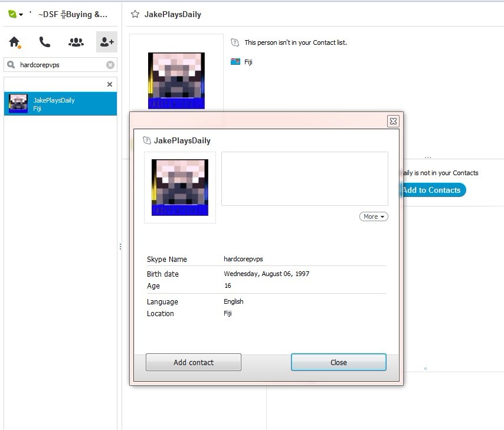Star JakePlaysDaily as a favorite

click(135, 14)
